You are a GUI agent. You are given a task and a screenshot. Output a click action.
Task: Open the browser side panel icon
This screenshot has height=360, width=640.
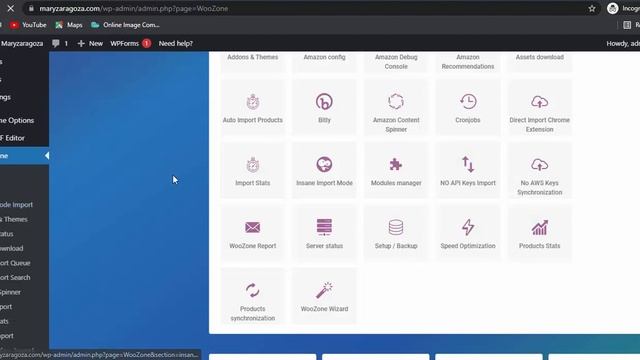[627, 25]
